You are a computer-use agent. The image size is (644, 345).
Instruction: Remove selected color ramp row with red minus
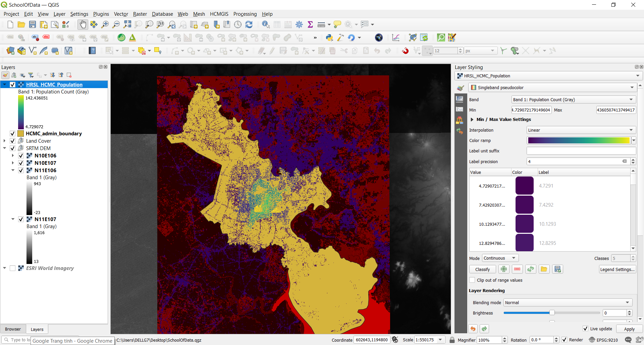[x=517, y=269]
